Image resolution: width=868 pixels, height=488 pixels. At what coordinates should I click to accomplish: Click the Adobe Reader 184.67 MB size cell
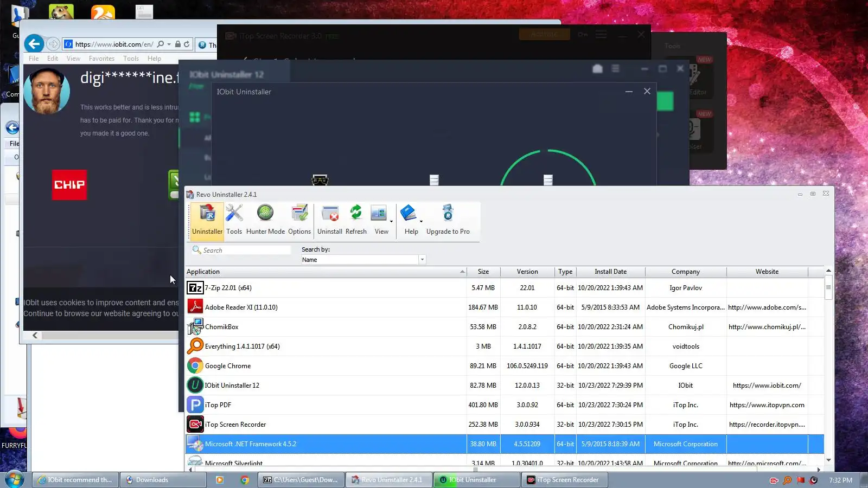tap(483, 307)
